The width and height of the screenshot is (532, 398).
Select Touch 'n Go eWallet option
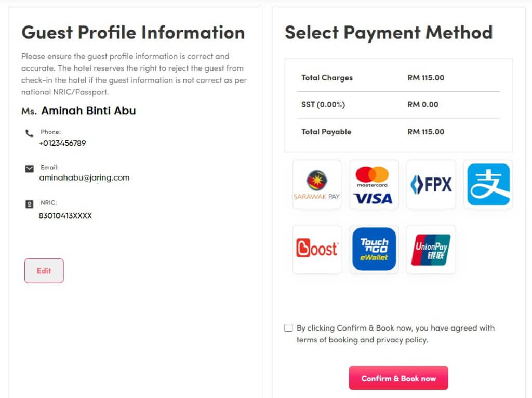pos(374,249)
